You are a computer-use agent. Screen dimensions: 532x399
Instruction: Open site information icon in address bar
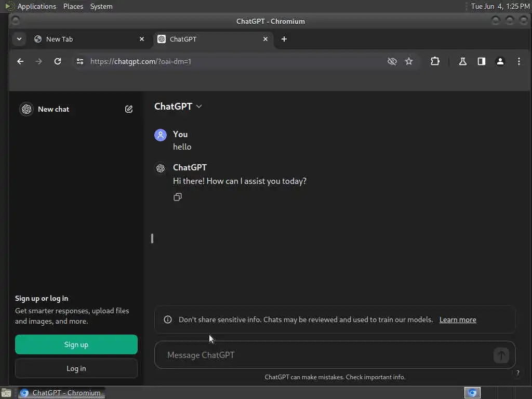click(80, 61)
